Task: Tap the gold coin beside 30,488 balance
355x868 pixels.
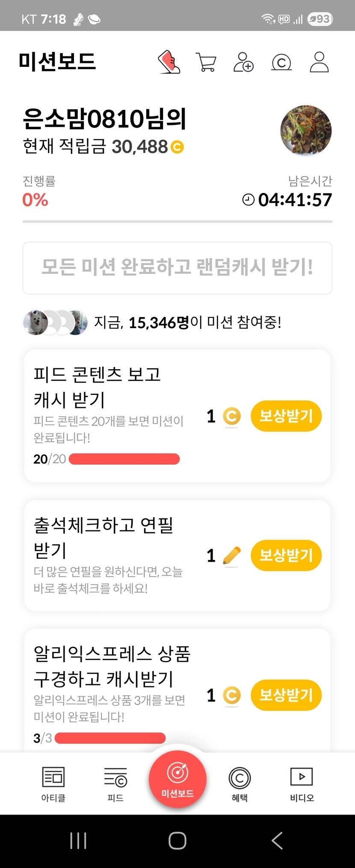Action: tap(177, 147)
